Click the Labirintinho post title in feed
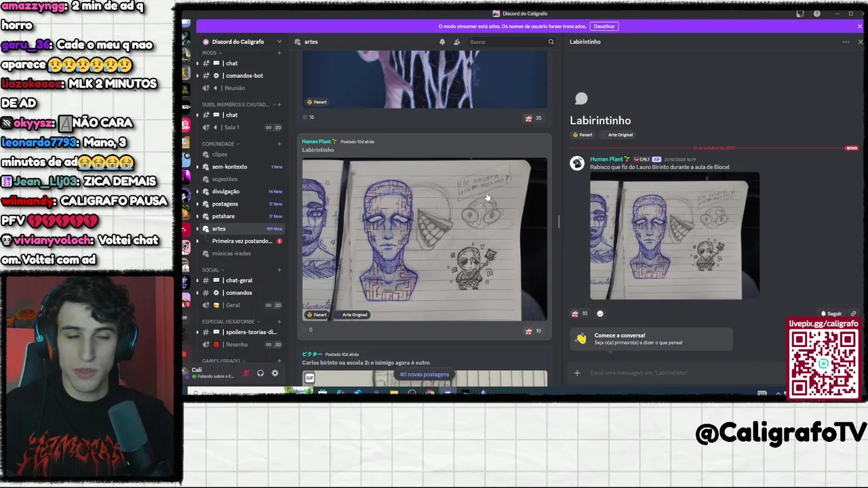This screenshot has width=868, height=488. tap(318, 150)
